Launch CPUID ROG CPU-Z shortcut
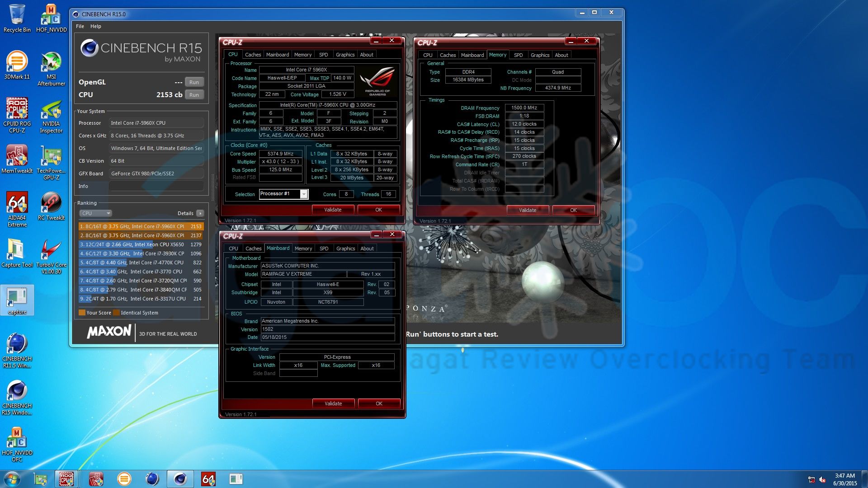The height and width of the screenshot is (488, 868). coord(17,116)
